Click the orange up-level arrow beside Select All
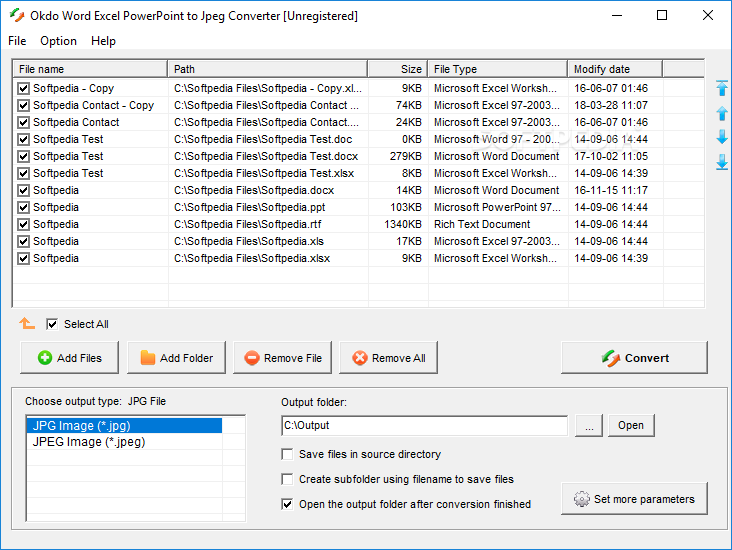Image resolution: width=732 pixels, height=550 pixels. 27,323
